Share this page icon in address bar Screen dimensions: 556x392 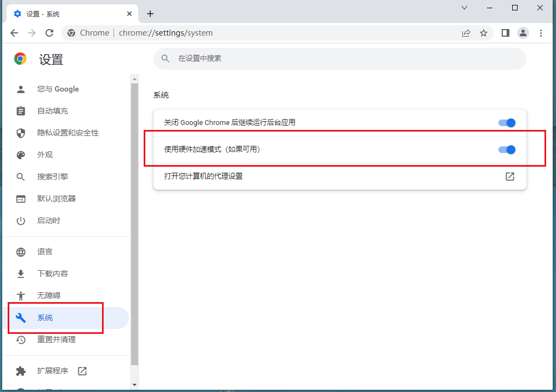[x=466, y=33]
